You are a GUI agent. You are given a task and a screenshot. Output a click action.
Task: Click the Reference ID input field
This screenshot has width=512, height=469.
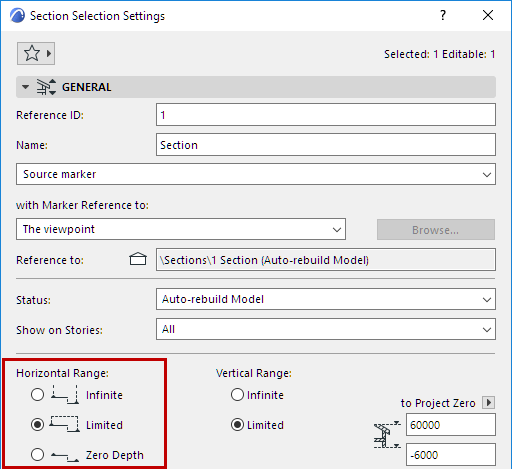326,115
